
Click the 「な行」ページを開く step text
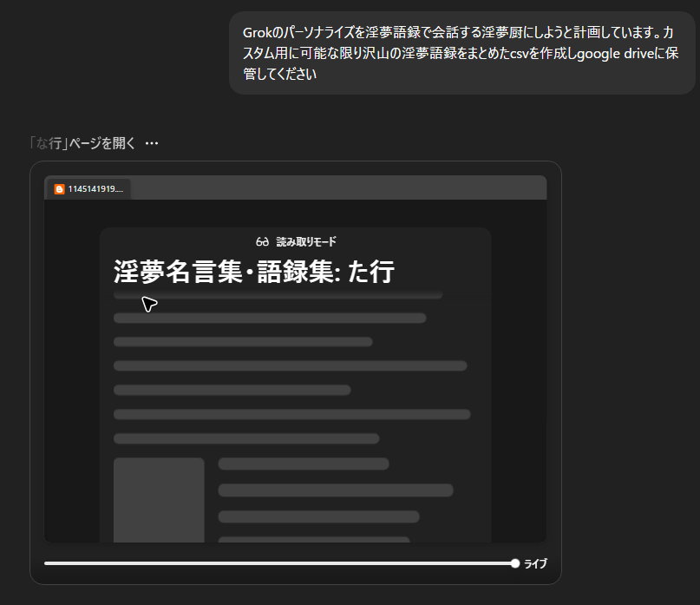pos(82,143)
